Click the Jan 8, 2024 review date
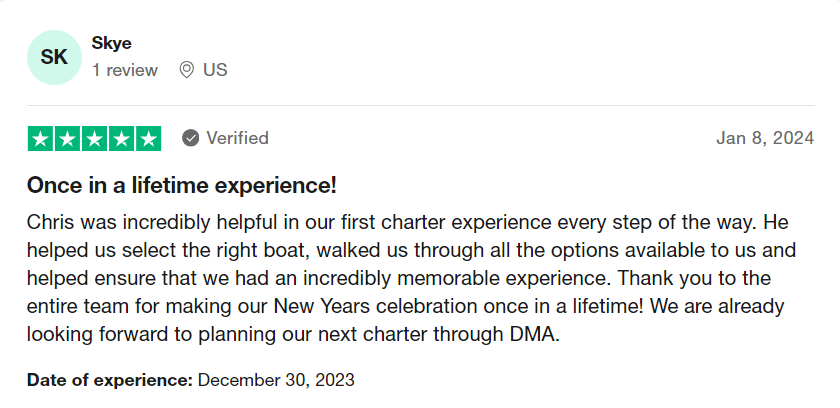The image size is (840, 408). [765, 138]
